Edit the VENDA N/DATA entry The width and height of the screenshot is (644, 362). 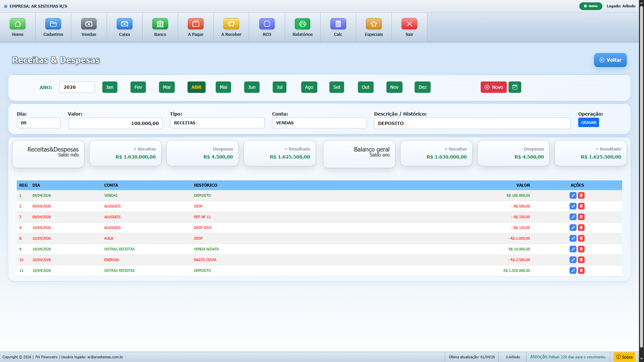573,249
